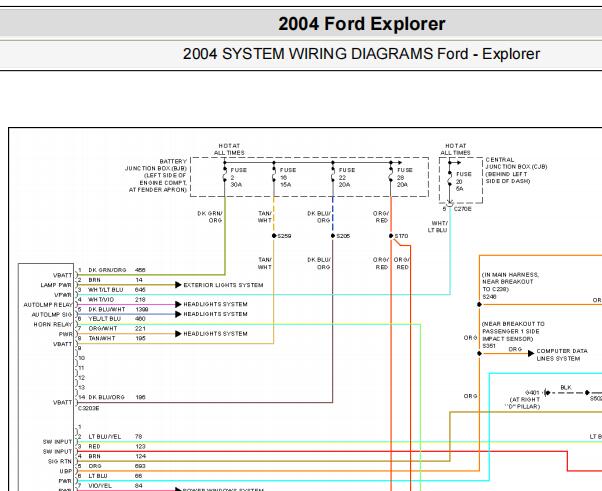Click the "HOT AT ALL TIMES" label above BJB

coord(229,149)
